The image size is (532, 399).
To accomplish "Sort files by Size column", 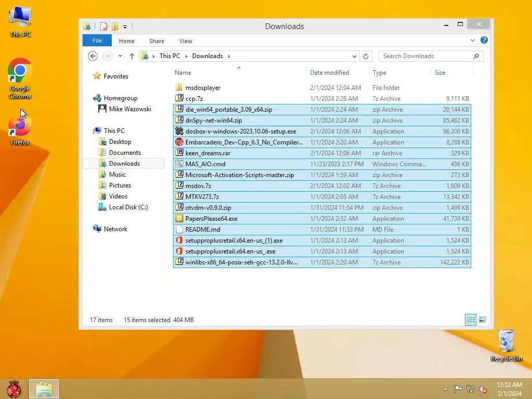I will click(x=452, y=73).
